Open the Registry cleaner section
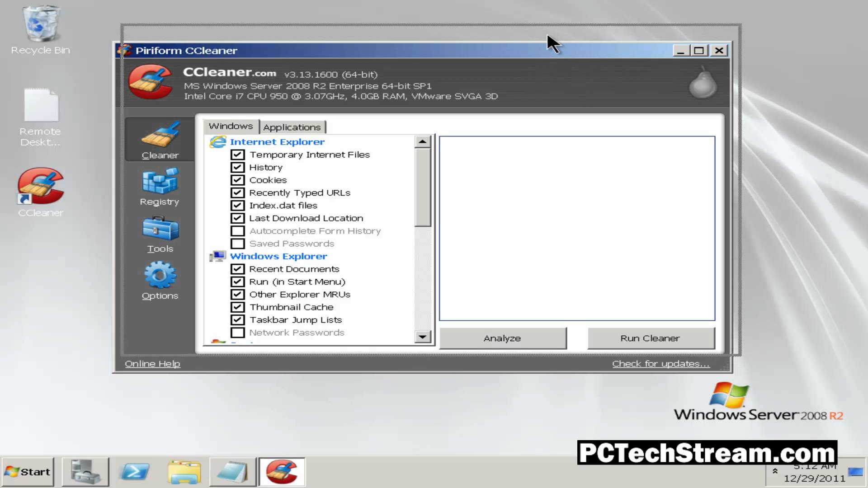Image resolution: width=868 pixels, height=488 pixels. click(x=159, y=185)
